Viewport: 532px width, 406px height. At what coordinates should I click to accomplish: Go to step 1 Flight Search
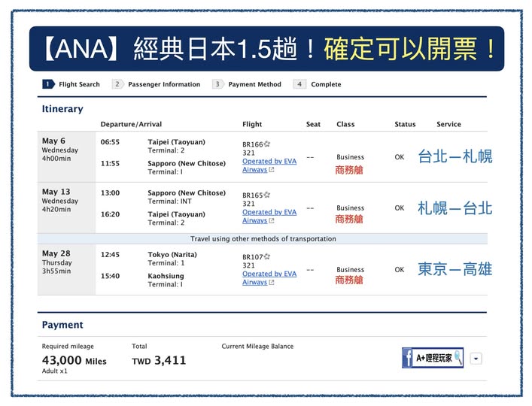(71, 84)
